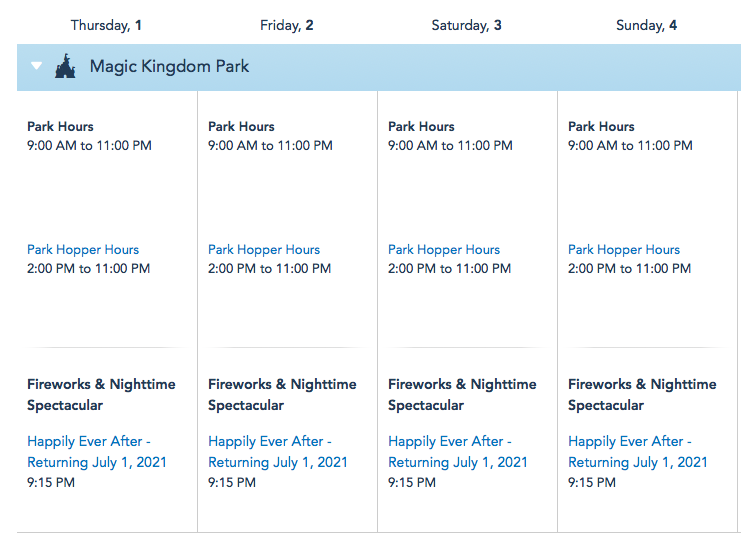The height and width of the screenshot is (542, 741).
Task: Click Thursday's 2:00 PM to 11:00 PM hours
Action: (88, 269)
